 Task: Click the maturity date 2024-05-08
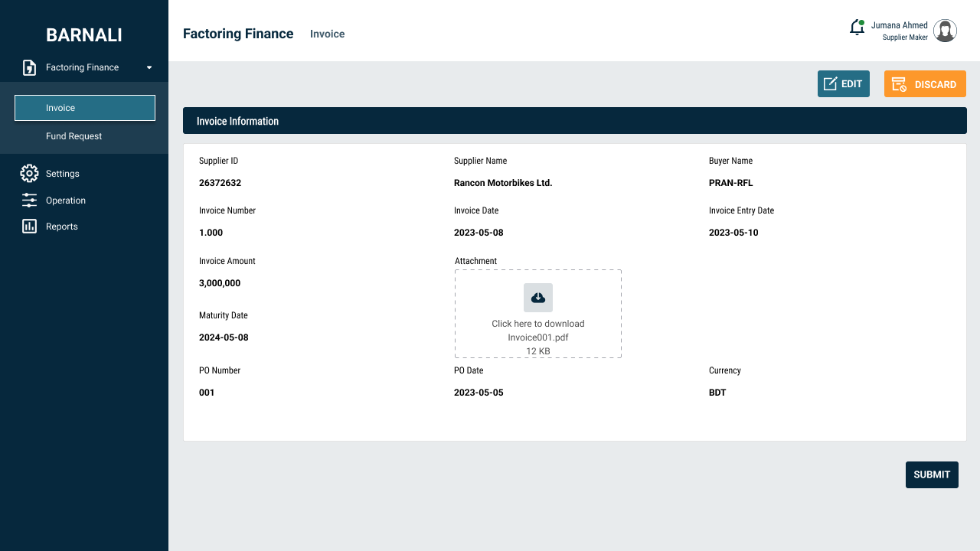pos(224,337)
